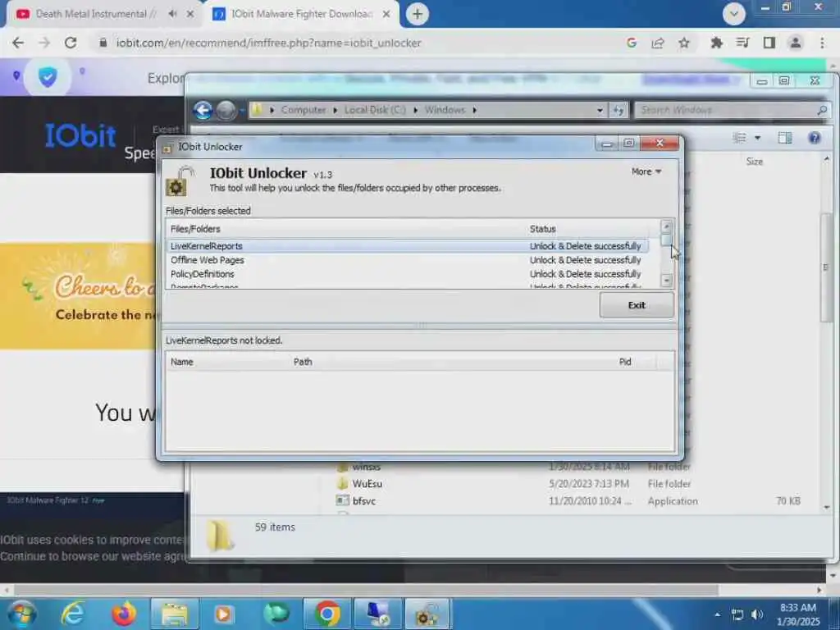The height and width of the screenshot is (630, 840).
Task: Click share page icon in Chrome address bar
Action: [x=658, y=43]
